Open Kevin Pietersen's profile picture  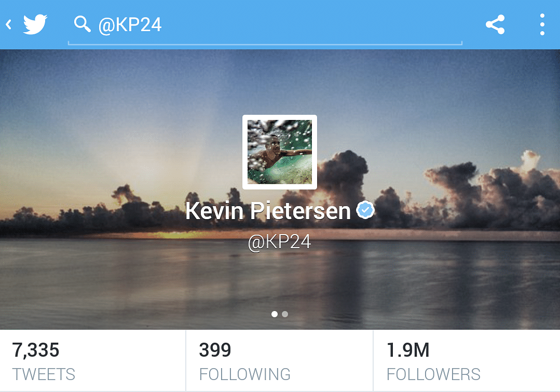(280, 152)
